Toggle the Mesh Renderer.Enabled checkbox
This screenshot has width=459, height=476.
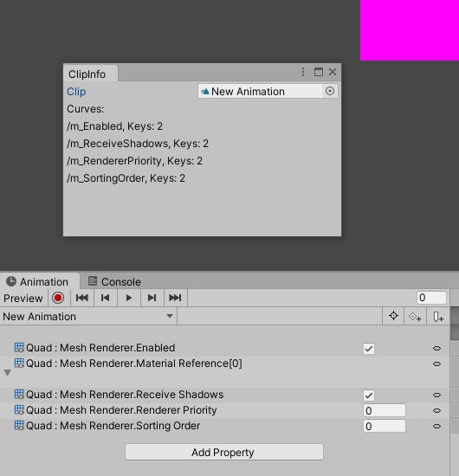369,349
